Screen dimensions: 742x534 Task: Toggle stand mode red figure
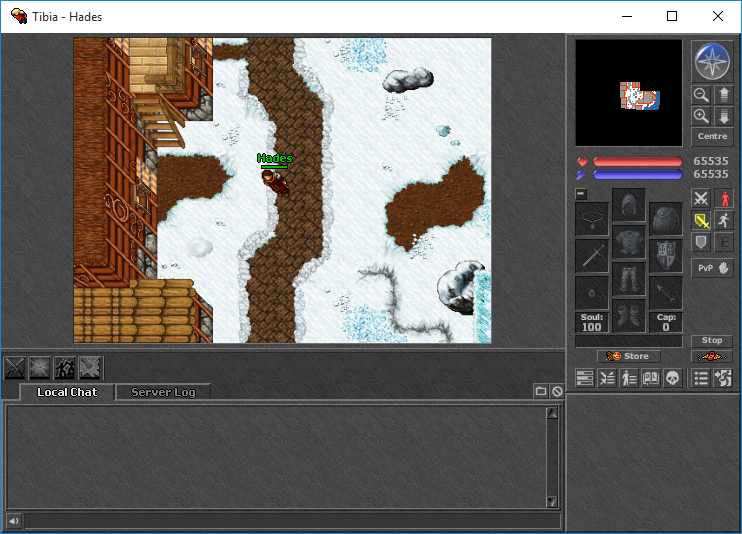pos(724,198)
